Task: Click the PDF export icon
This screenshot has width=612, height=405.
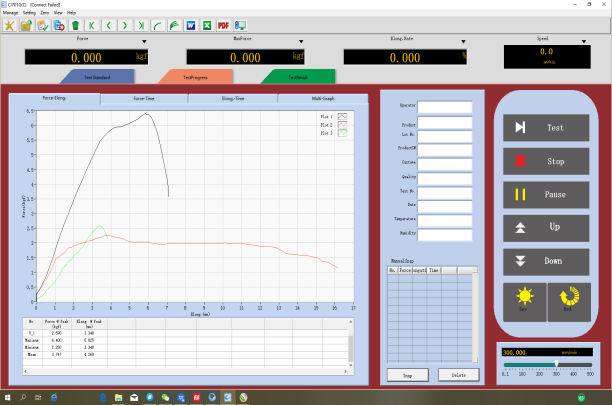Action: click(x=223, y=23)
